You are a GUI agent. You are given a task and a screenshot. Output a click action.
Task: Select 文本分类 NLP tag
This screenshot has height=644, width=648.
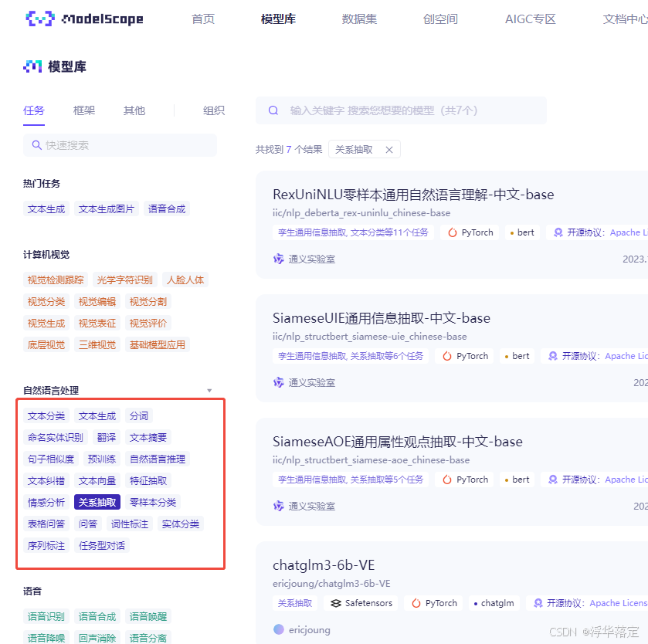pos(46,416)
